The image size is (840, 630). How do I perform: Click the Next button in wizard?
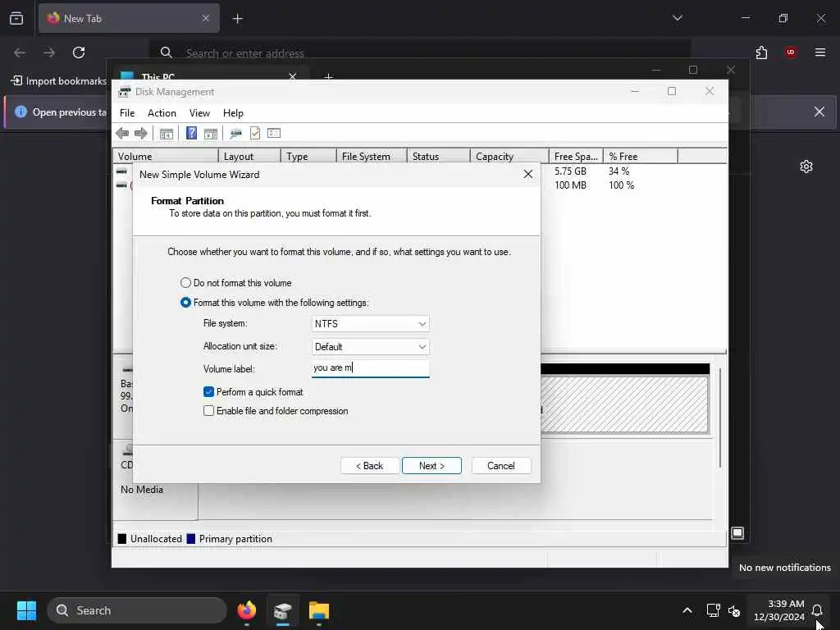coord(431,466)
